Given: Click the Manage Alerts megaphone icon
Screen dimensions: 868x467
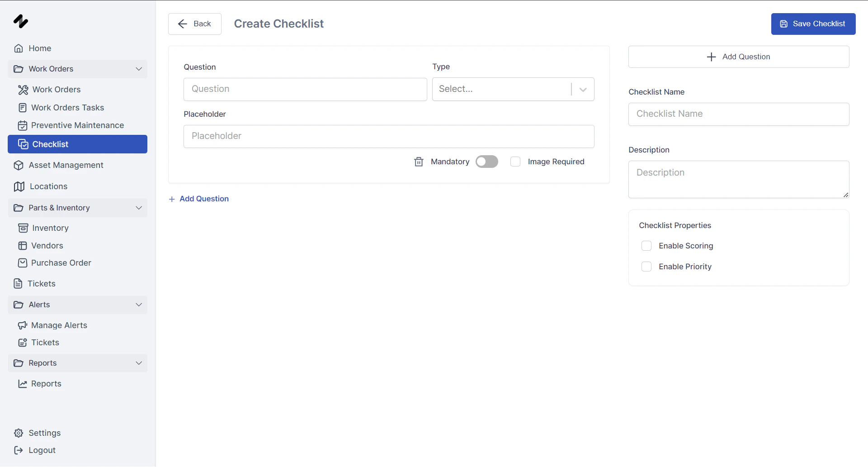Looking at the screenshot, I should 22,325.
